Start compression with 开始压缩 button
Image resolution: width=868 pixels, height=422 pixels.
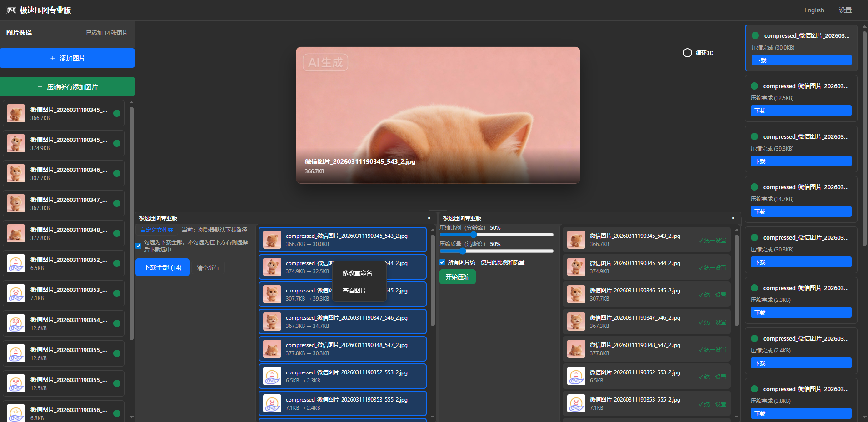[457, 277]
